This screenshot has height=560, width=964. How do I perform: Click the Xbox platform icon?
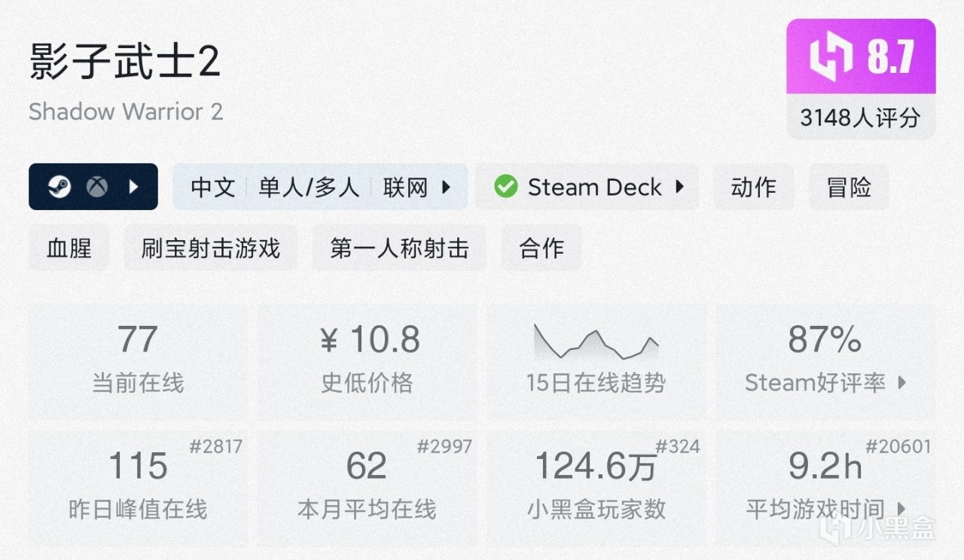click(x=96, y=187)
